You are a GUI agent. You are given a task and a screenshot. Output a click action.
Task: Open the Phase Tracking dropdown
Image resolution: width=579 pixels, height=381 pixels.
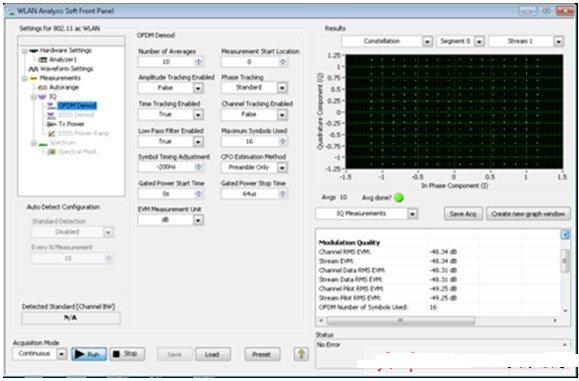[282, 88]
